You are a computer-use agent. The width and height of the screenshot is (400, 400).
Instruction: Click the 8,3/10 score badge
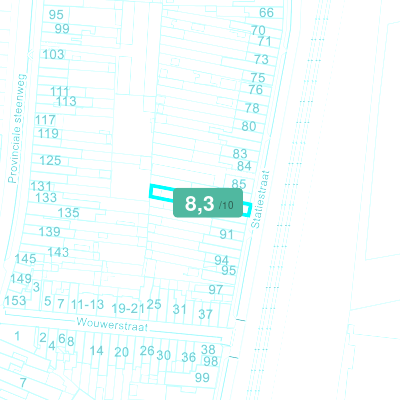(x=208, y=203)
